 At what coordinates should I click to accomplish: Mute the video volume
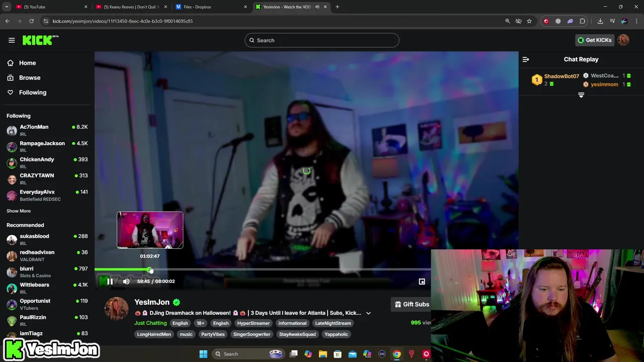click(126, 282)
